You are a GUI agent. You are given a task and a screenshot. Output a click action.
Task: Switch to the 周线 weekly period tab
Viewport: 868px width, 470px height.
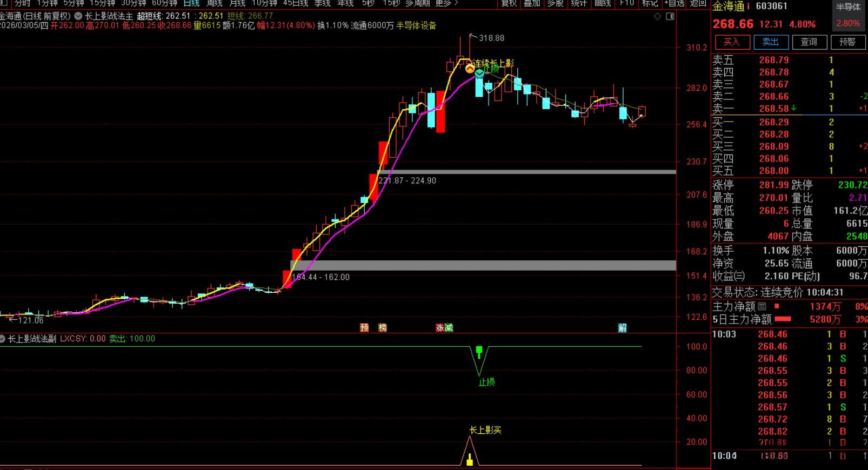215,3
